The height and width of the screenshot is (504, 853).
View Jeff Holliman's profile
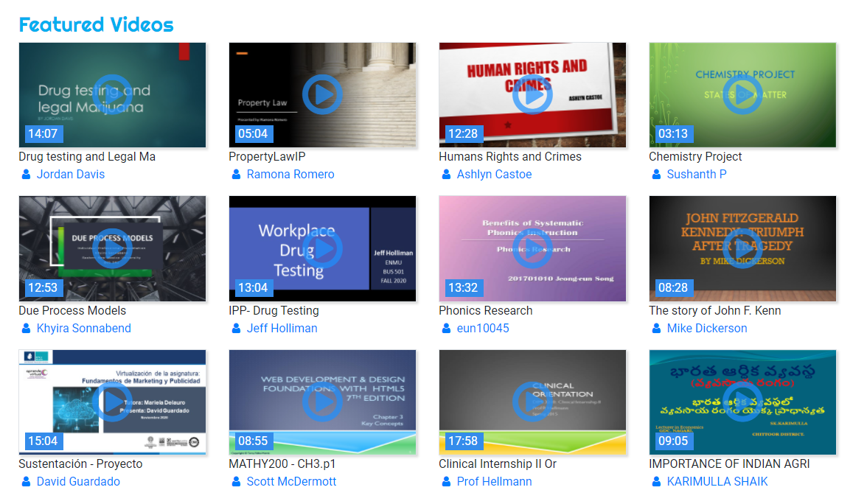[x=282, y=329]
